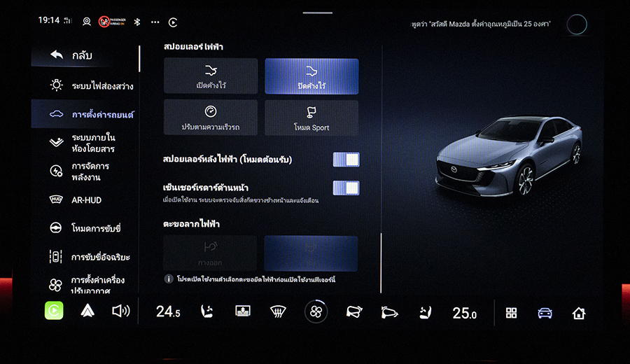Open the all-apps grid
The height and width of the screenshot is (364, 630).
click(511, 313)
